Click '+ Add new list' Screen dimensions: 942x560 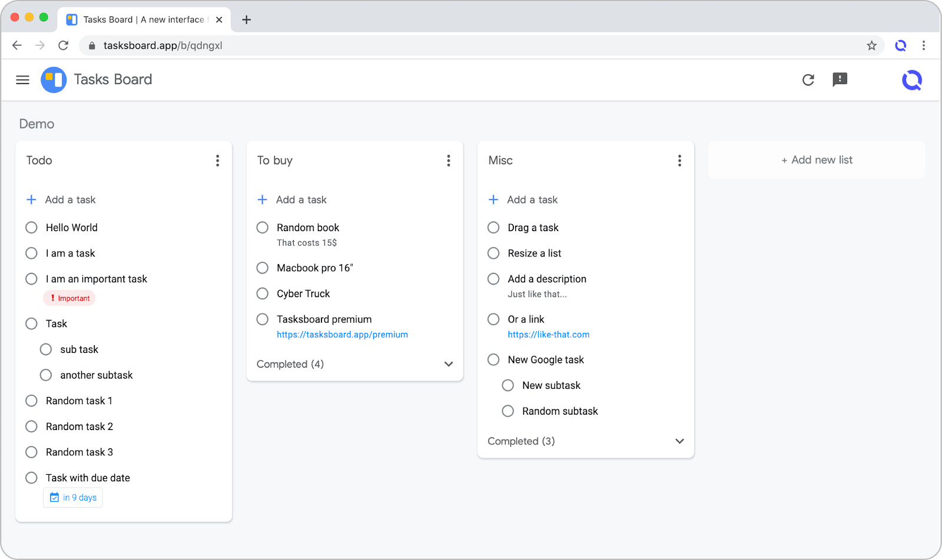point(817,159)
